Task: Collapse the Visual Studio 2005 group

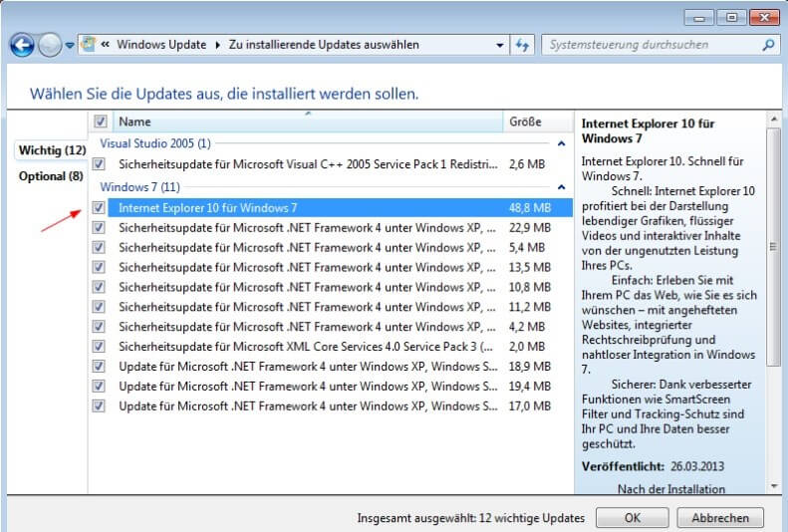Action: click(x=561, y=143)
